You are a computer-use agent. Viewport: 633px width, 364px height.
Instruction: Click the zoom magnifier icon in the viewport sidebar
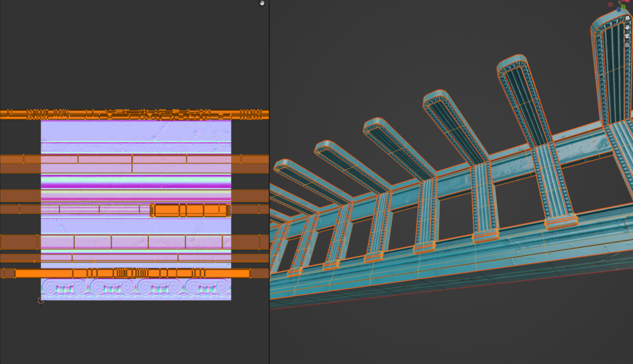pos(627,18)
